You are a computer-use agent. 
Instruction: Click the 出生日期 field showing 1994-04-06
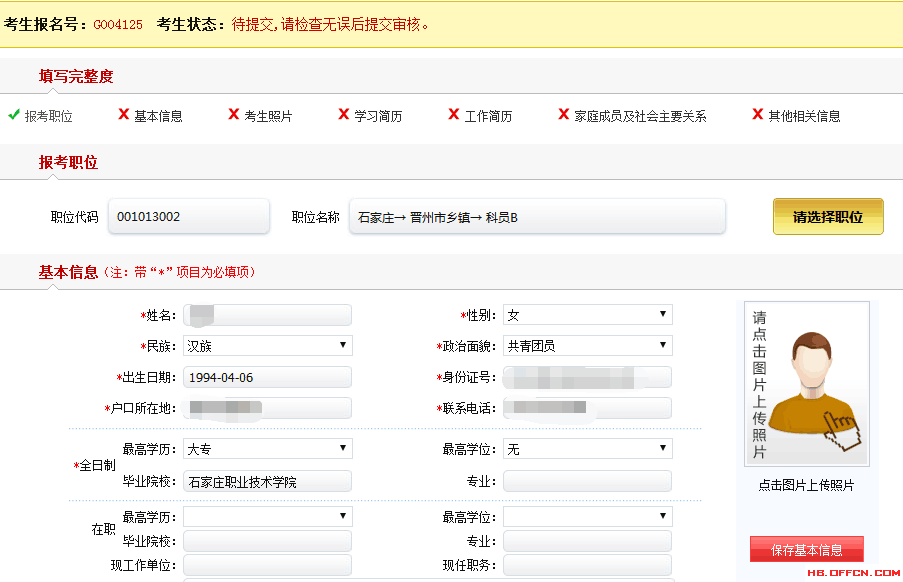coord(266,377)
